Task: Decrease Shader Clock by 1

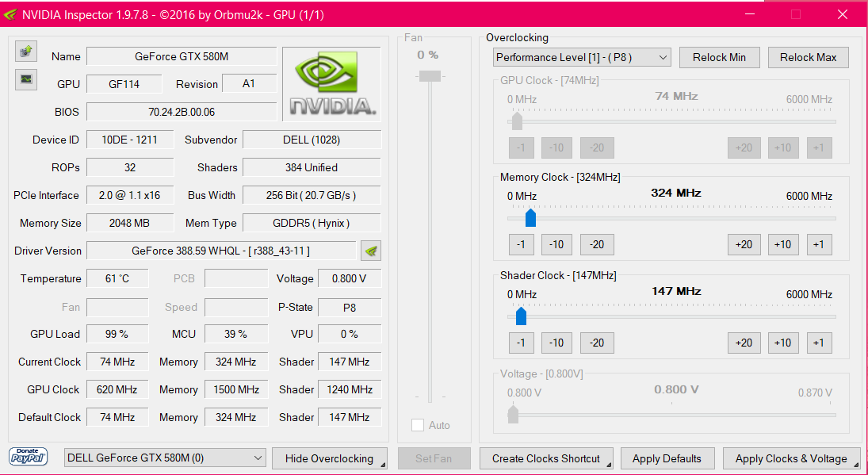Action: pos(521,343)
